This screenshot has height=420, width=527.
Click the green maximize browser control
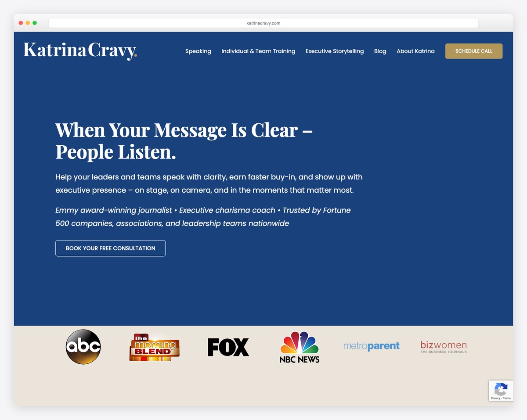coord(35,22)
